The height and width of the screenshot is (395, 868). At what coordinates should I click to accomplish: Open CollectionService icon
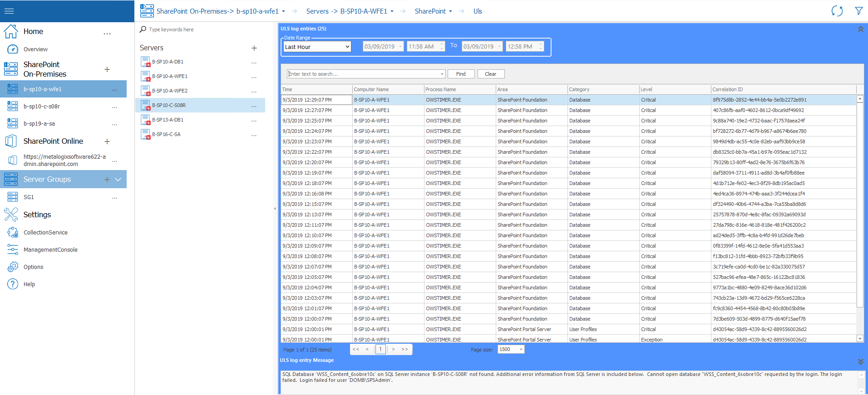(13, 232)
